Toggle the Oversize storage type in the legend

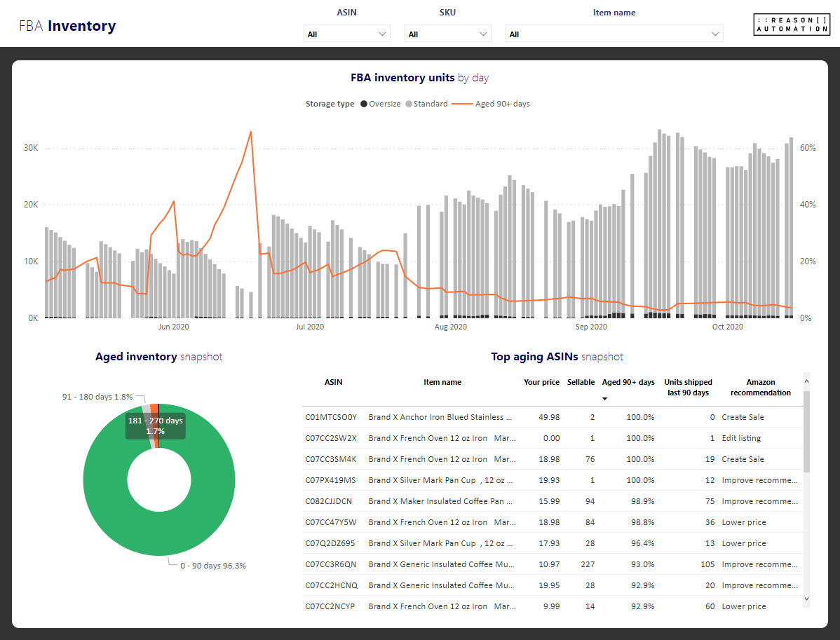(379, 103)
